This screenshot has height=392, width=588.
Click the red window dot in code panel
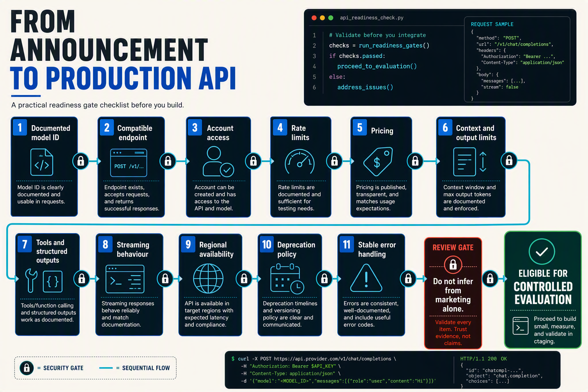314,18
